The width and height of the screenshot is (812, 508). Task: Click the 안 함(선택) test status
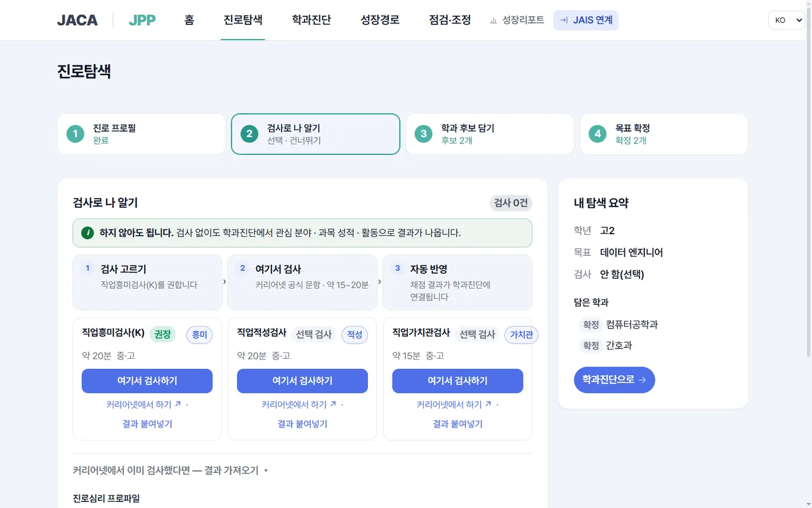coord(622,274)
